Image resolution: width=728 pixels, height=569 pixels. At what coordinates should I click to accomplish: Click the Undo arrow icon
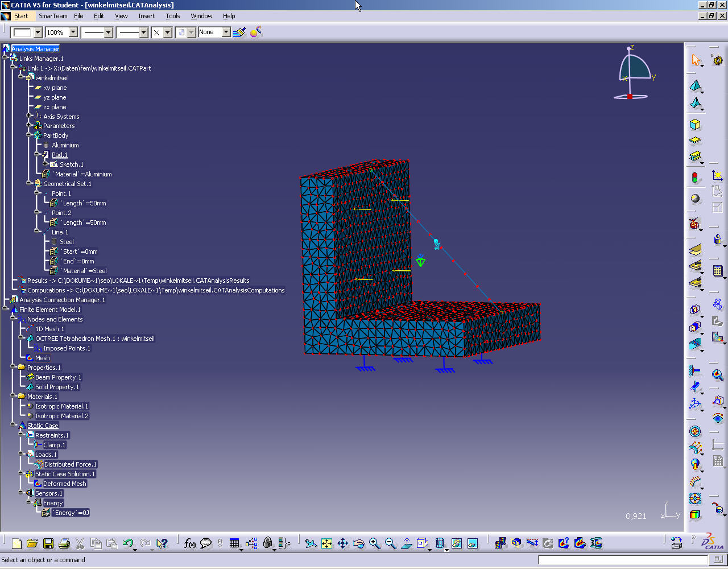(x=128, y=543)
